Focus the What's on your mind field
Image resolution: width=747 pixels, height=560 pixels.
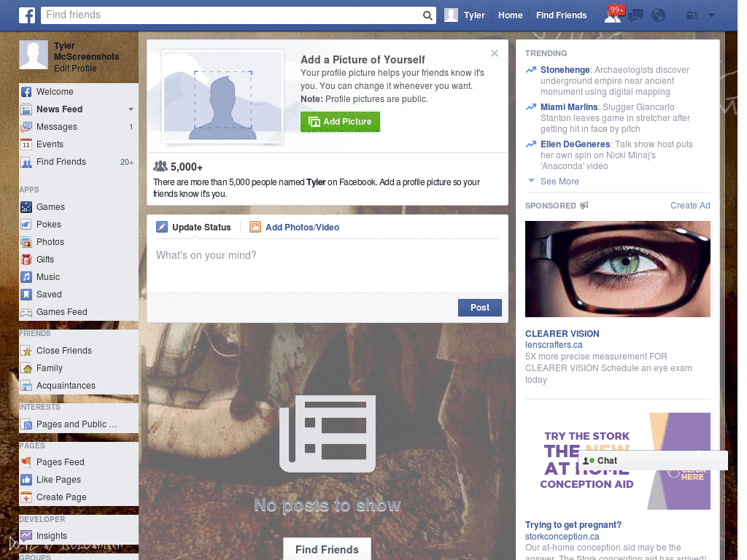point(328,267)
